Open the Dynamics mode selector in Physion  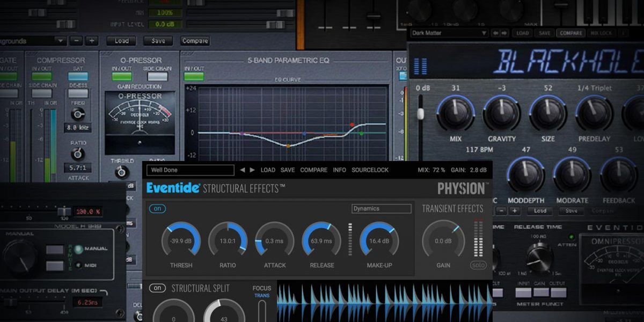pyautogui.click(x=381, y=208)
